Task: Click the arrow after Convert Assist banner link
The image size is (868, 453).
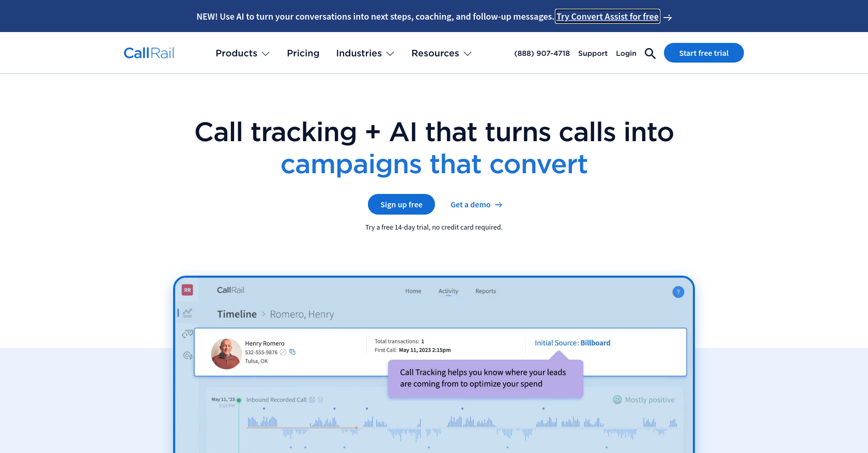Action: point(668,17)
